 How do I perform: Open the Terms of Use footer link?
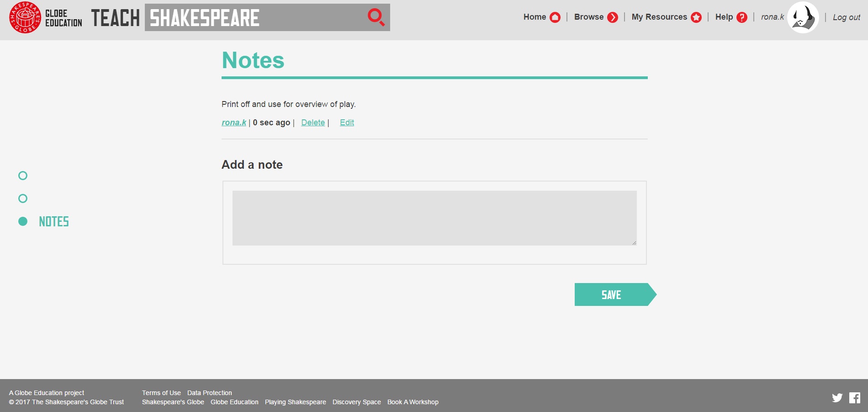point(161,393)
